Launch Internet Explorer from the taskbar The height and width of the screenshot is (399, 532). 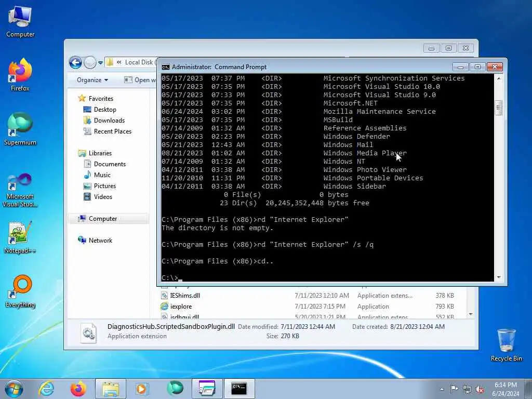pyautogui.click(x=46, y=389)
